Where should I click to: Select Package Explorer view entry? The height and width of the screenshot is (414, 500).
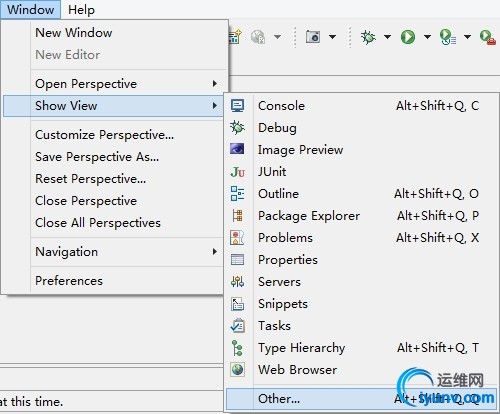tap(362, 216)
